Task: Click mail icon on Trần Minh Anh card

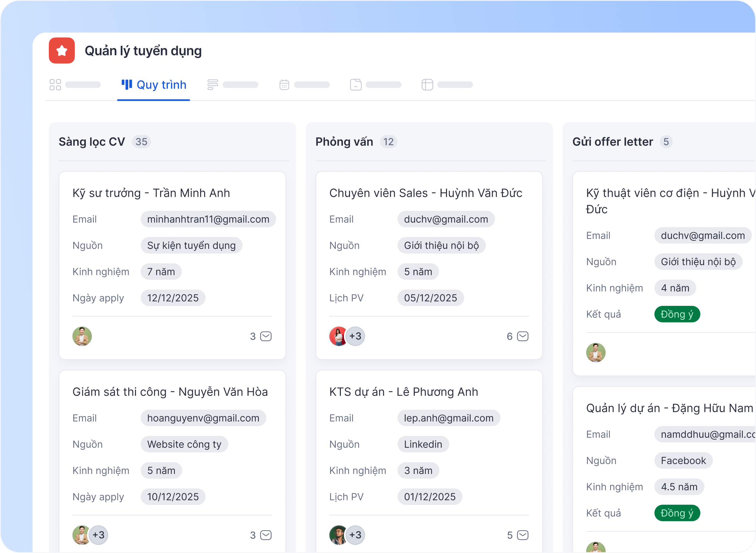Action: click(x=266, y=336)
